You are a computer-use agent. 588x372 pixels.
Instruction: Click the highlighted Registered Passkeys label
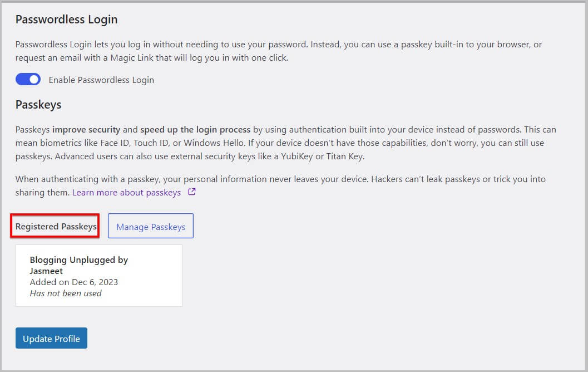(x=54, y=226)
